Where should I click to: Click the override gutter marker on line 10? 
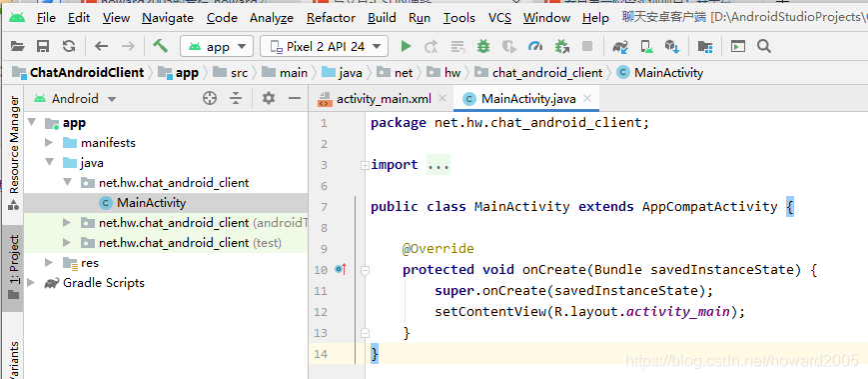click(341, 270)
